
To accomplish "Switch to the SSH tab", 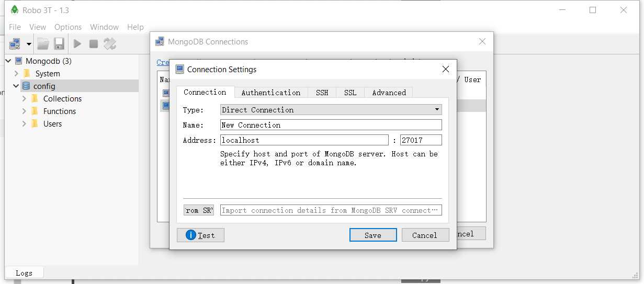I will [x=322, y=93].
